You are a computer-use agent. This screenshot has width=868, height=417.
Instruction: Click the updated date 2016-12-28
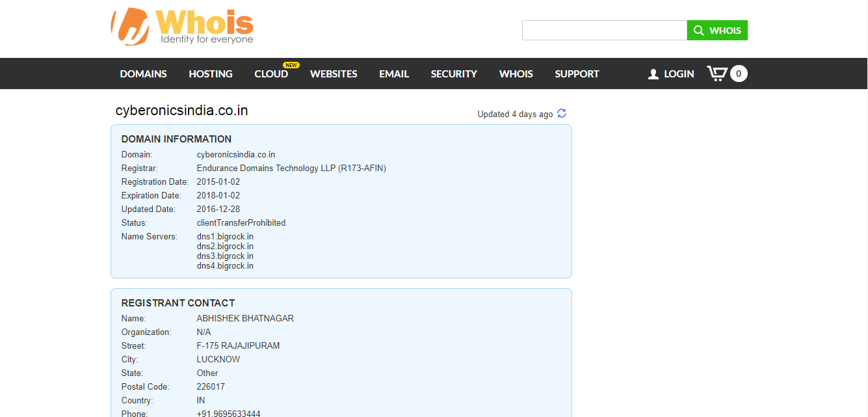coord(218,209)
